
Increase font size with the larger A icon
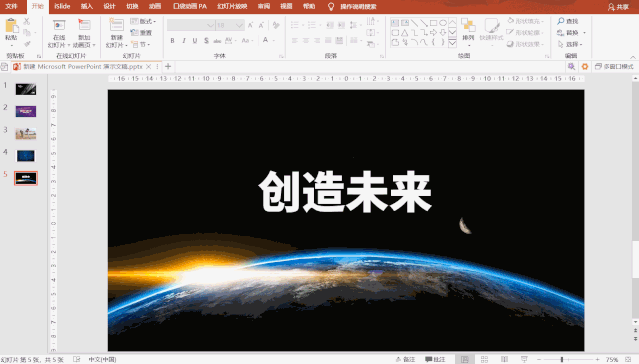[250, 25]
